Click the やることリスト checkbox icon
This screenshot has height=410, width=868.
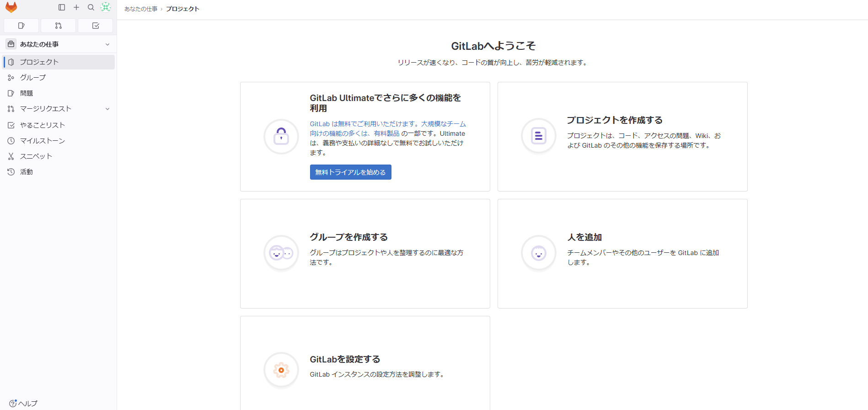click(x=11, y=125)
